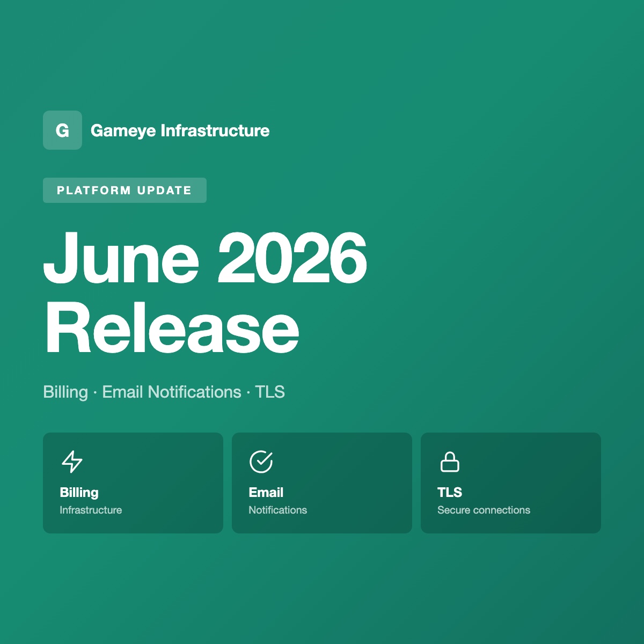Click the Billing · Email Notifications · TLS subtitle
The height and width of the screenshot is (644, 644).
[164, 392]
